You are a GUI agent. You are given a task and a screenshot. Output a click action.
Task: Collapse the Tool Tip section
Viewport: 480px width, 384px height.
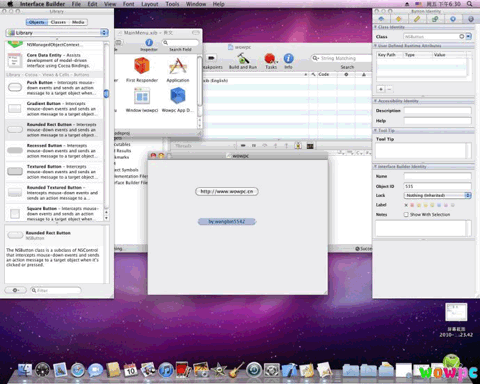coord(375,130)
